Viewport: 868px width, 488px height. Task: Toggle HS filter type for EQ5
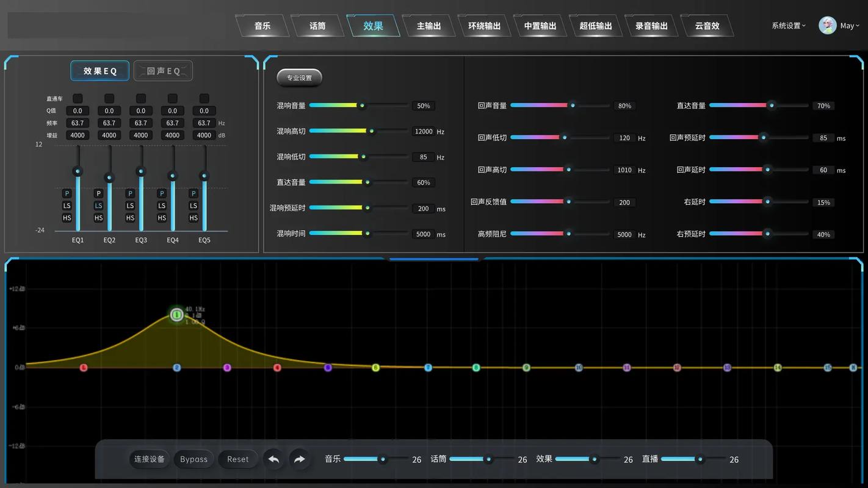coord(194,218)
